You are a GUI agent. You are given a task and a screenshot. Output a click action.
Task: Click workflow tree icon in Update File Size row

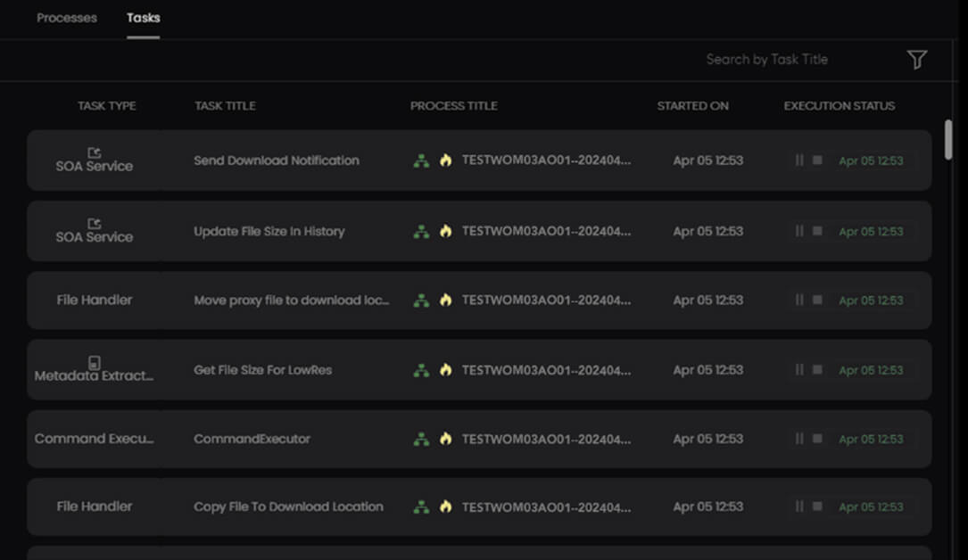pos(421,232)
